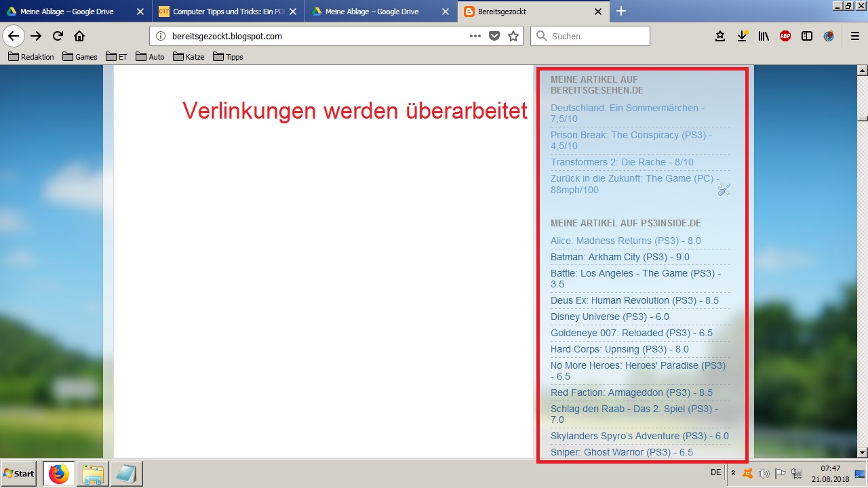This screenshot has height=488, width=868.
Task: Open the Windows Start menu
Action: coord(19,473)
